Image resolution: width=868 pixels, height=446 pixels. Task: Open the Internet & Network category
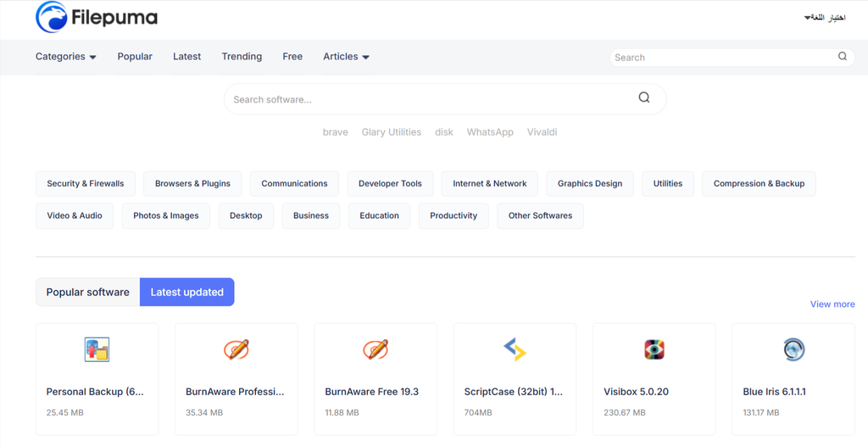click(489, 183)
